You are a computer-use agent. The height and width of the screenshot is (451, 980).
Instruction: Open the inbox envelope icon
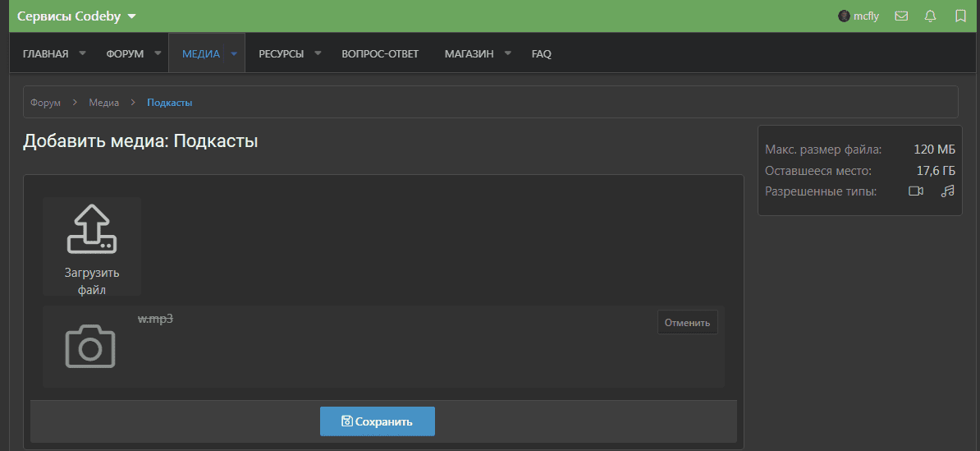click(x=901, y=16)
